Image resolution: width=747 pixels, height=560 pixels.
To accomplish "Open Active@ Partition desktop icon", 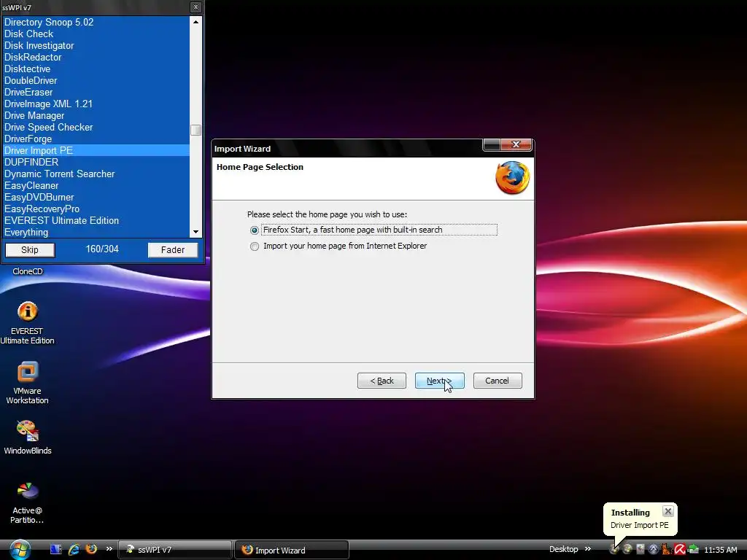I will (x=27, y=502).
